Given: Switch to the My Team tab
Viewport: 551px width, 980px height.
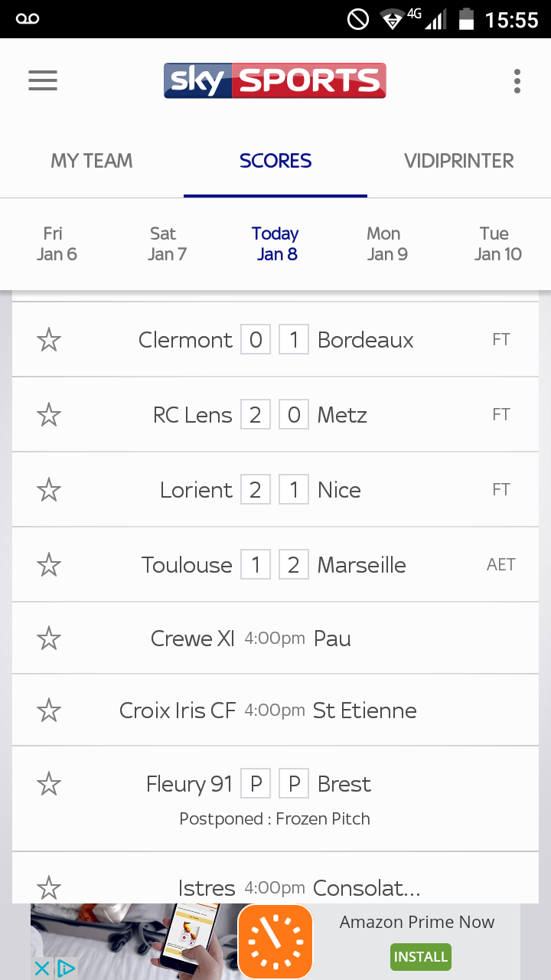Looking at the screenshot, I should 92,161.
